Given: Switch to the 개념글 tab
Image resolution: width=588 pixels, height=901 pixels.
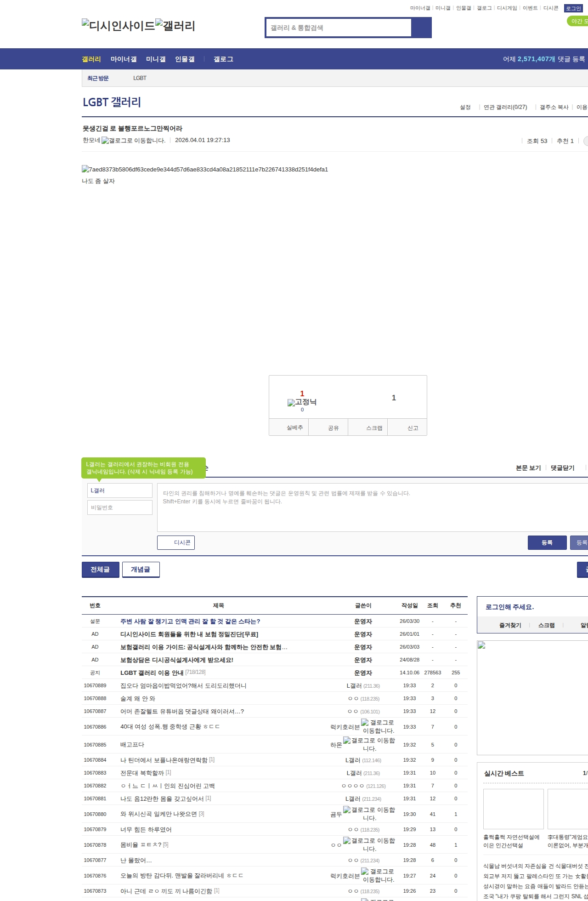Looking at the screenshot, I should point(141,570).
